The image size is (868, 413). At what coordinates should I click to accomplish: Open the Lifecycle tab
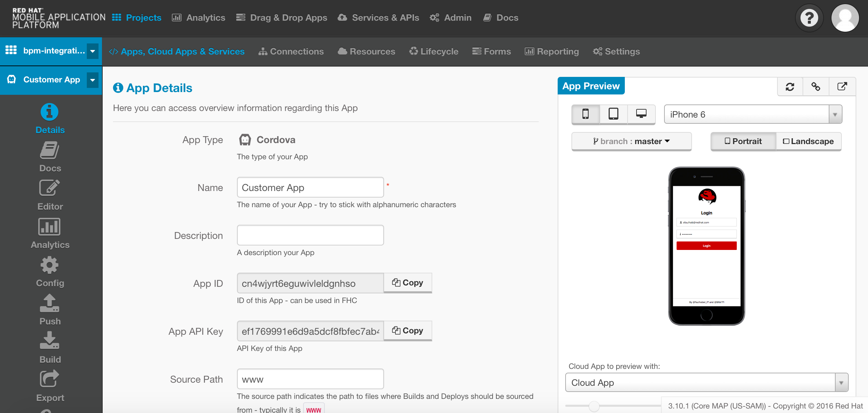click(x=434, y=51)
